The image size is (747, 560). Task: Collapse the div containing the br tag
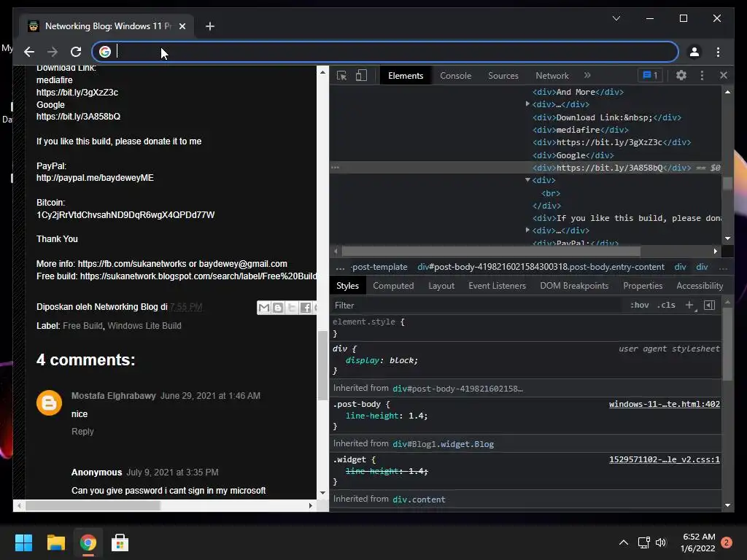[527, 180]
